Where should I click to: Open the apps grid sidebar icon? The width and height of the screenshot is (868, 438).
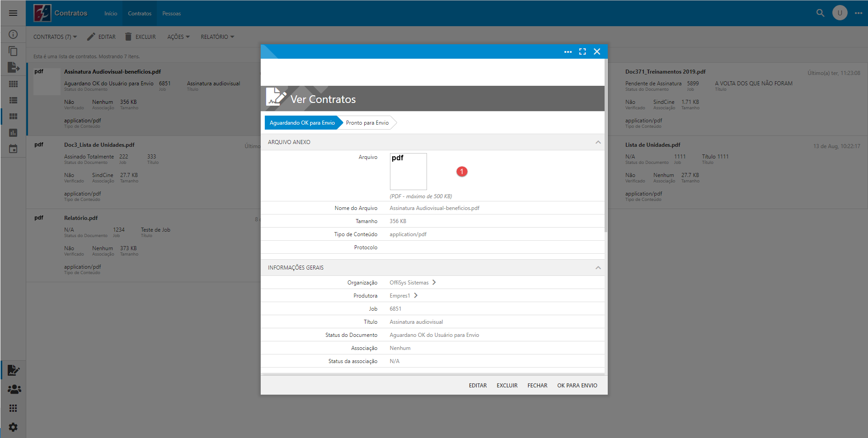13,408
